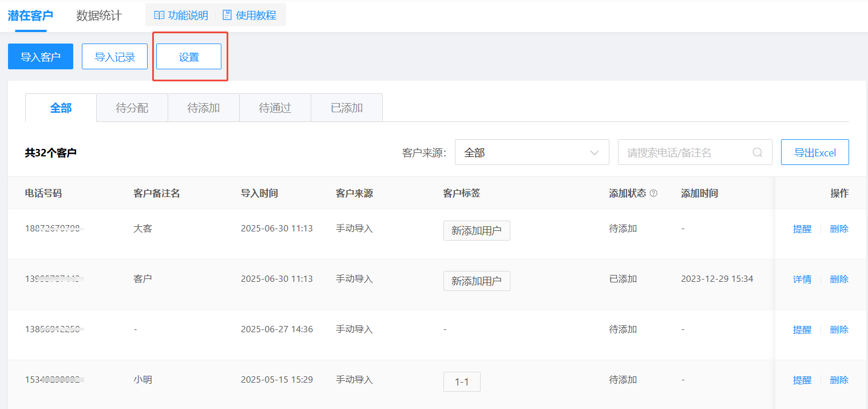Click the 导出Excel button
This screenshot has height=409, width=868.
[x=815, y=152]
